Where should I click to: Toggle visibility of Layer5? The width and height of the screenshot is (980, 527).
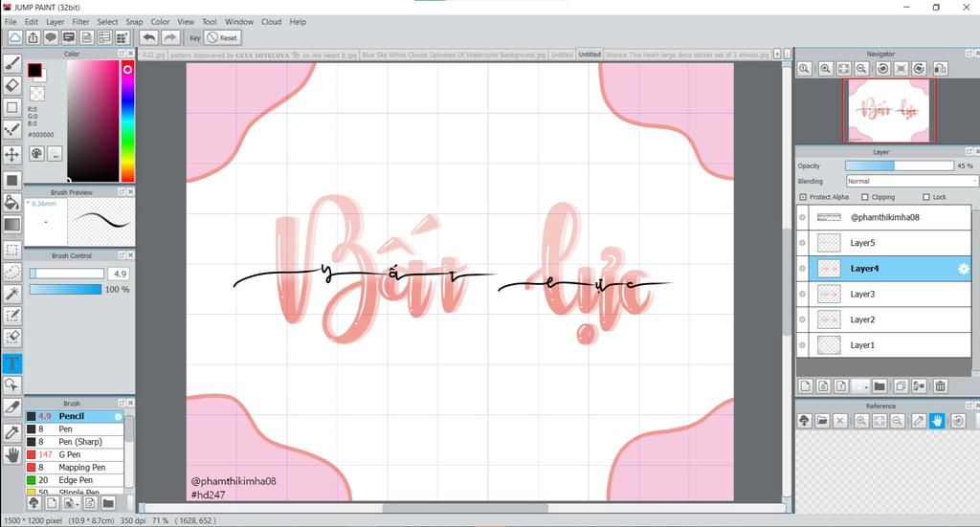(802, 243)
